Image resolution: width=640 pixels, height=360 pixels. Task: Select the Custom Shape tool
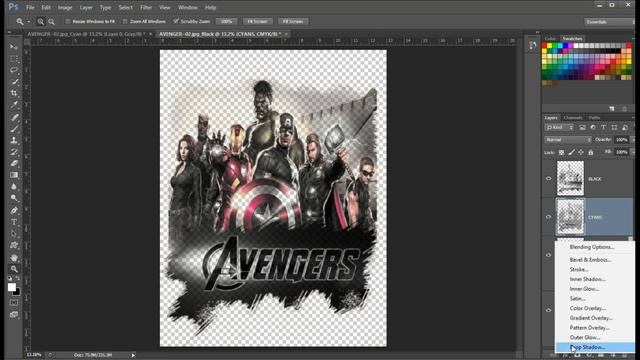[x=14, y=245]
